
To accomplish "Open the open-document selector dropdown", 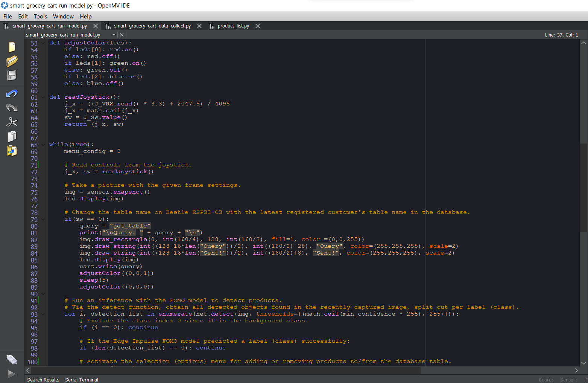I will pyautogui.click(x=115, y=34).
